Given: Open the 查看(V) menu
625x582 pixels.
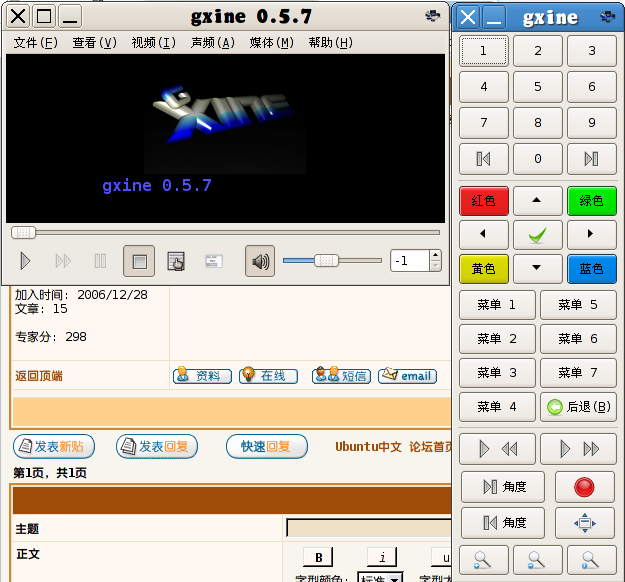Looking at the screenshot, I should [x=94, y=42].
